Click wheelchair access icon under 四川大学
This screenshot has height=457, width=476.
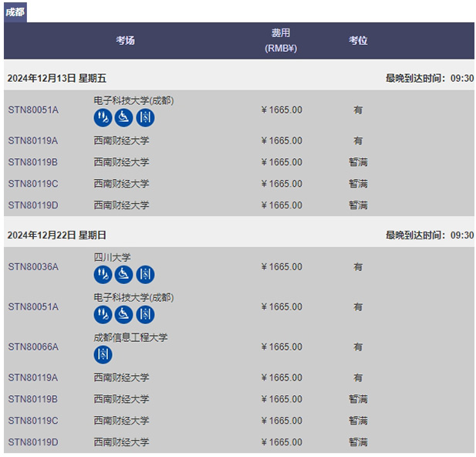point(124,274)
